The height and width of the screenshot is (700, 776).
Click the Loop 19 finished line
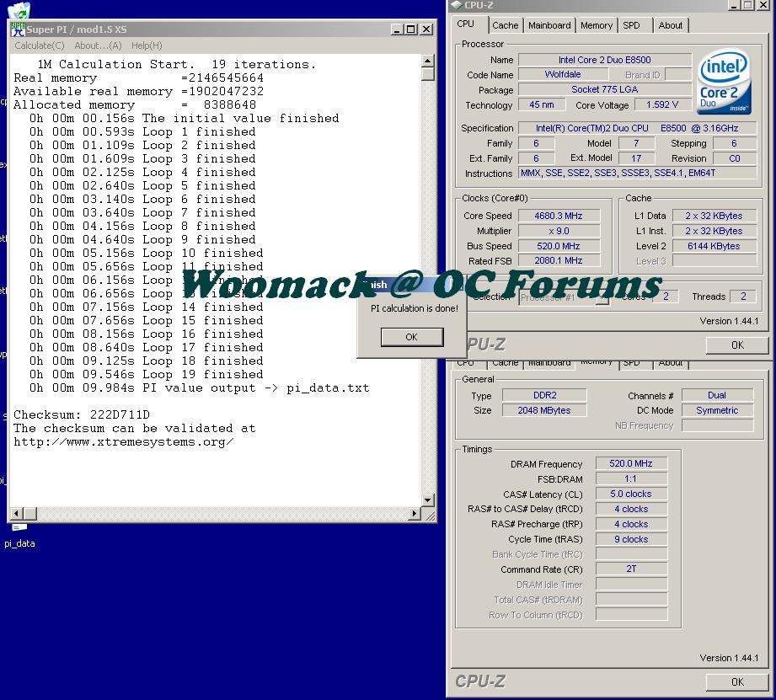147,375
